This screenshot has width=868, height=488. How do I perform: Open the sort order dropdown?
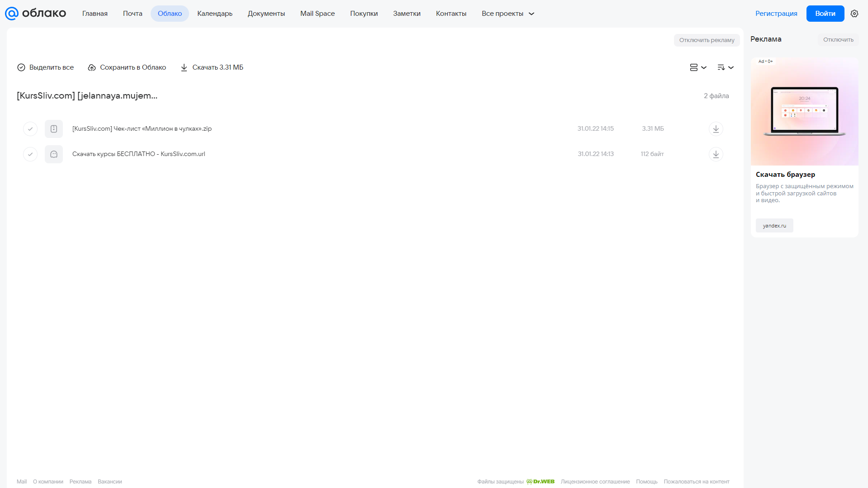click(726, 67)
